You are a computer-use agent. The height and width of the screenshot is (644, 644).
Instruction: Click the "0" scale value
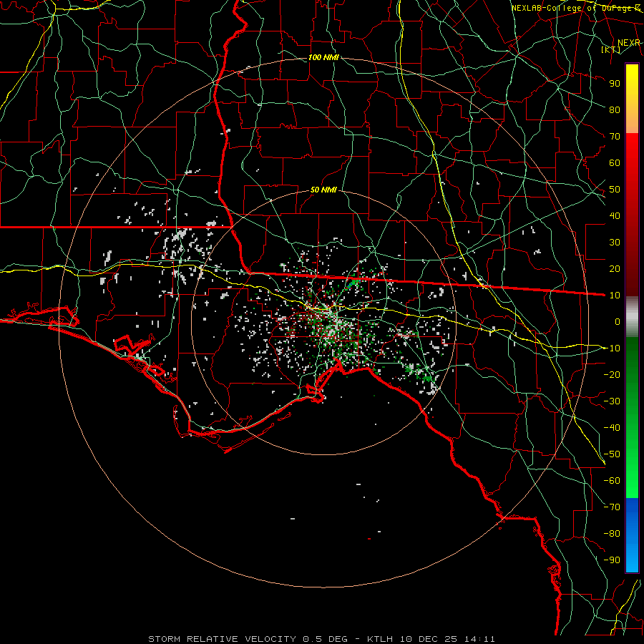click(x=618, y=321)
